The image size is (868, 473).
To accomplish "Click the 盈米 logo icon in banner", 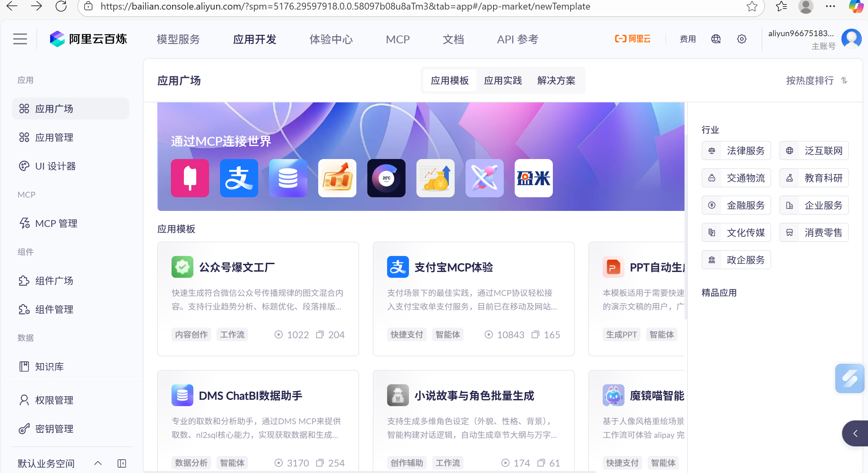I will click(533, 178).
